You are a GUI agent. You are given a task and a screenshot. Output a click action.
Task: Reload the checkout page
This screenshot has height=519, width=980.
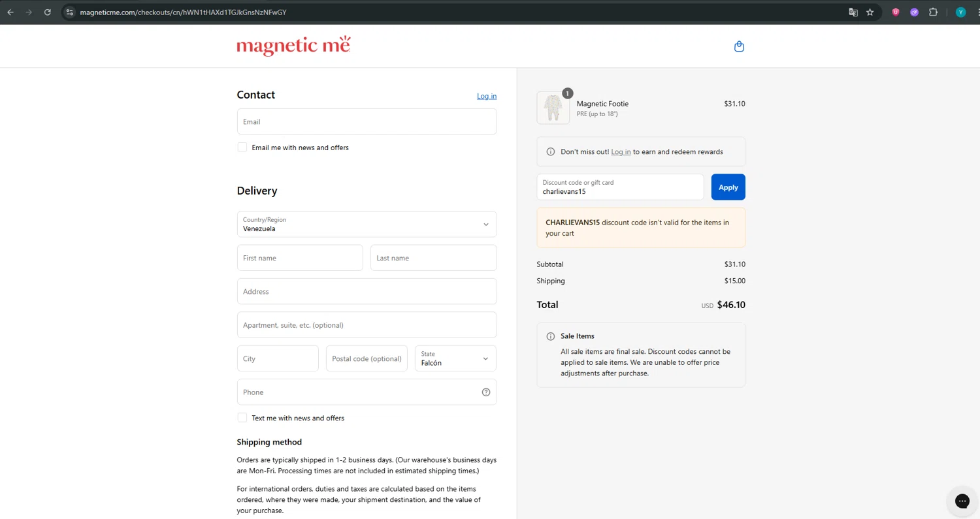pyautogui.click(x=47, y=12)
